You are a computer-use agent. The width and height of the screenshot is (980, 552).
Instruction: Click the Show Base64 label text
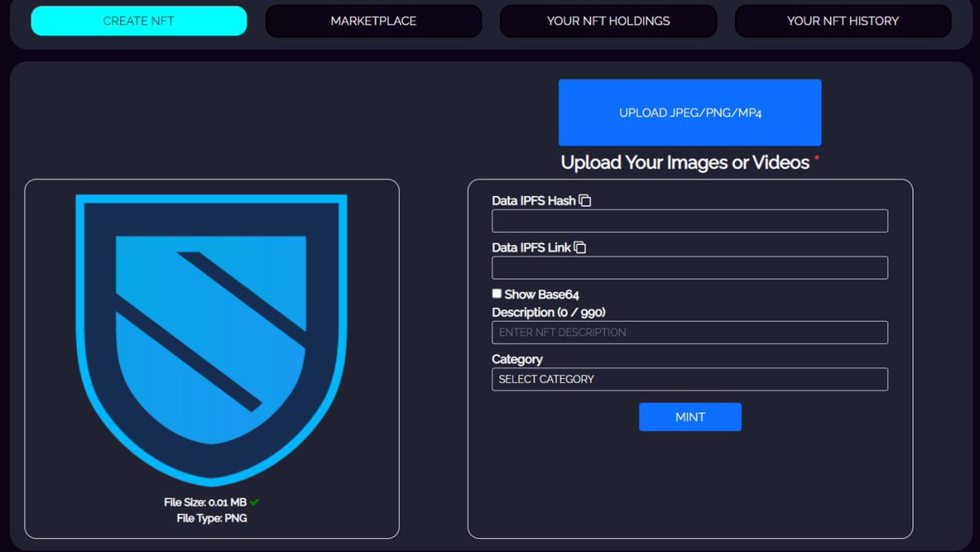[541, 294]
